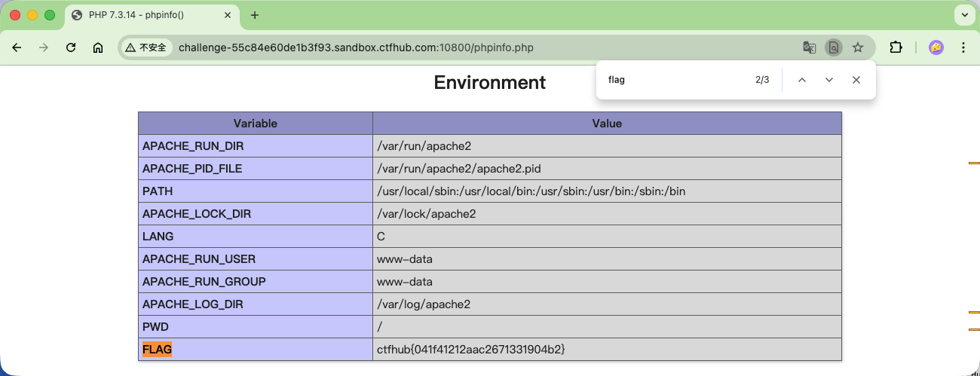The image size is (980, 376).
Task: Open a new browser tab
Action: (x=255, y=15)
